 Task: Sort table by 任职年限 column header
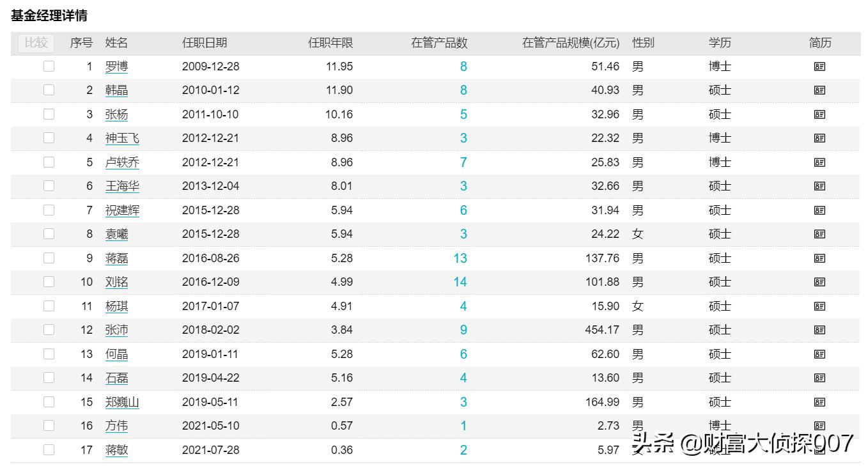pos(330,43)
